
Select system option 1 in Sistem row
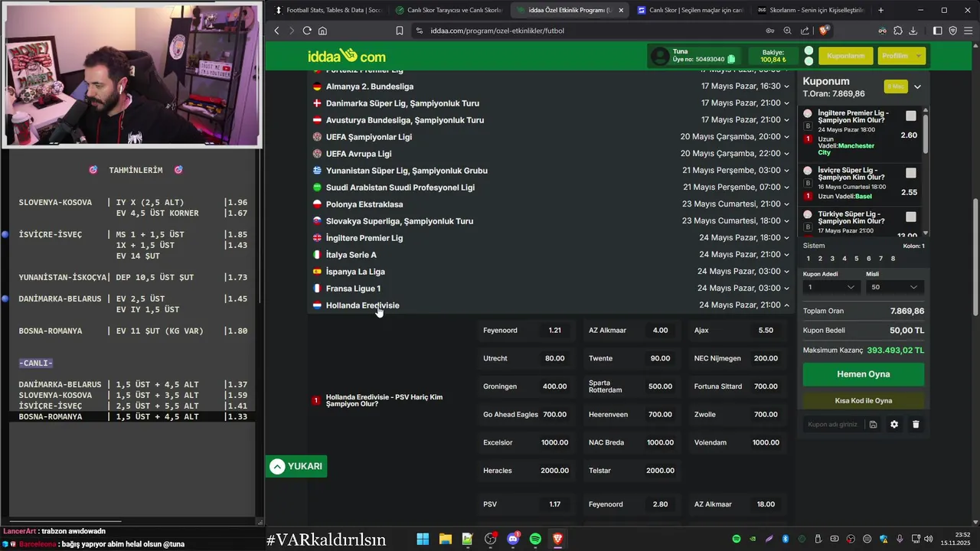pyautogui.click(x=808, y=259)
